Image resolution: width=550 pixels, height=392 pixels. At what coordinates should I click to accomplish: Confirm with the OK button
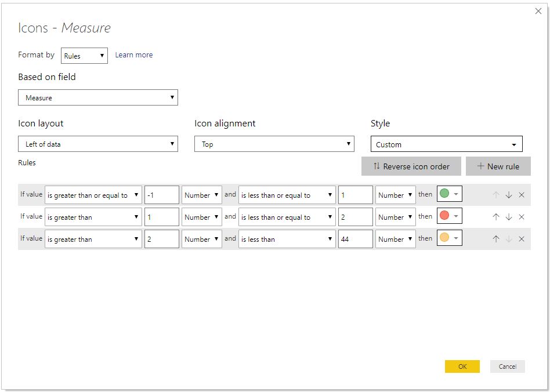[x=462, y=366]
